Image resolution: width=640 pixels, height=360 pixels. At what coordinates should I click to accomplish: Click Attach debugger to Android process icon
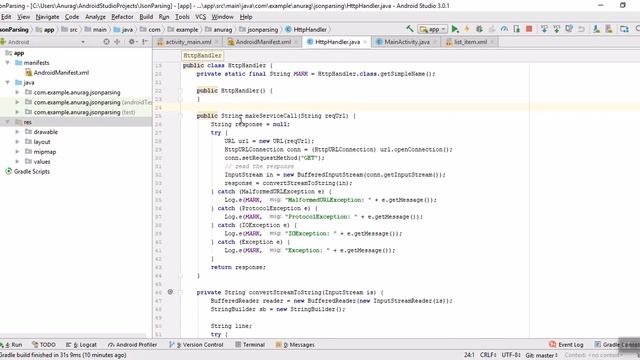pyautogui.click(x=517, y=29)
